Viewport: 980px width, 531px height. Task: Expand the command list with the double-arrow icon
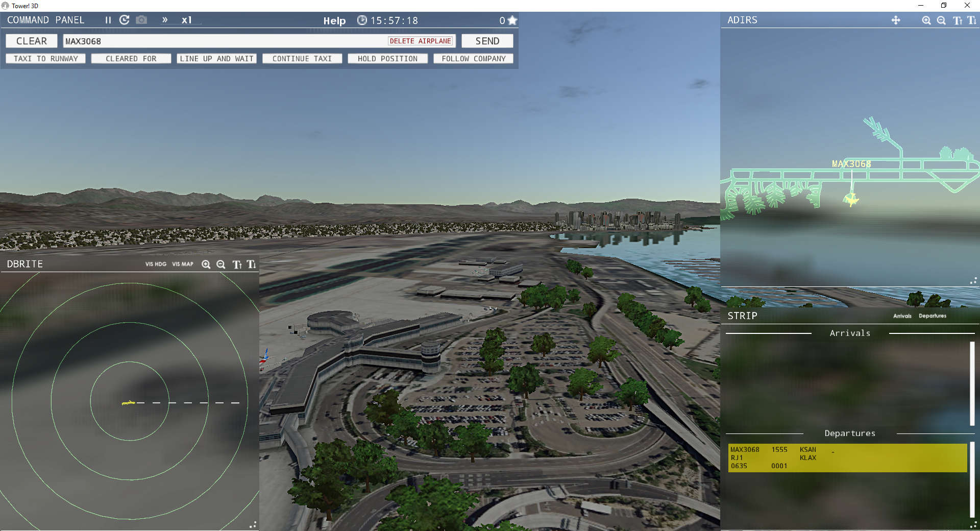165,20
